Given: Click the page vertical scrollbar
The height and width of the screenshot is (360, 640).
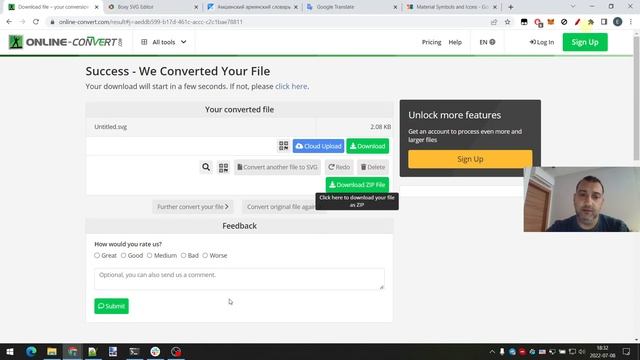Looking at the screenshot, I should coord(636,98).
